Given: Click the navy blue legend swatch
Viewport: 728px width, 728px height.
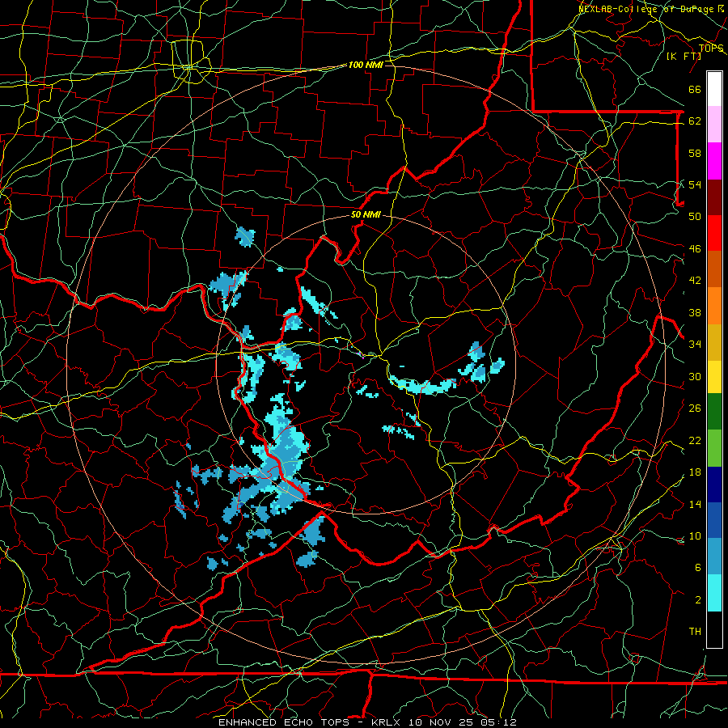Looking at the screenshot, I should 714,485.
